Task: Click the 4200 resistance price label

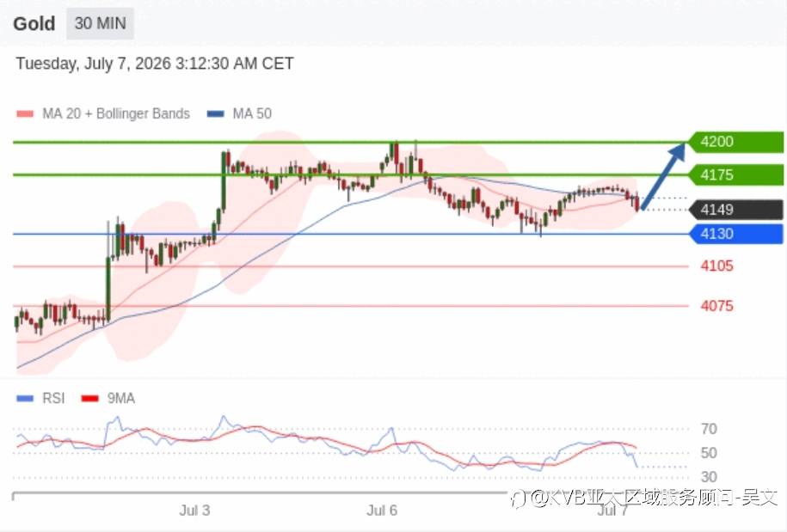Action: point(735,142)
